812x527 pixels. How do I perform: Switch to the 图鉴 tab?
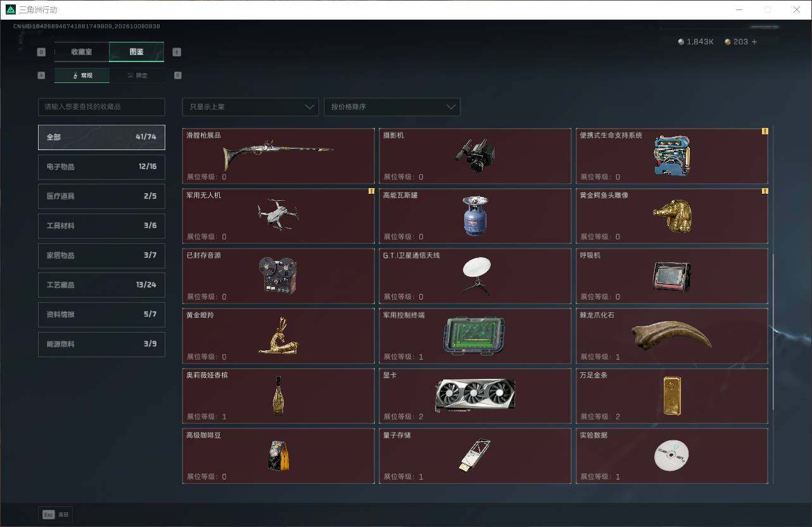click(x=137, y=52)
